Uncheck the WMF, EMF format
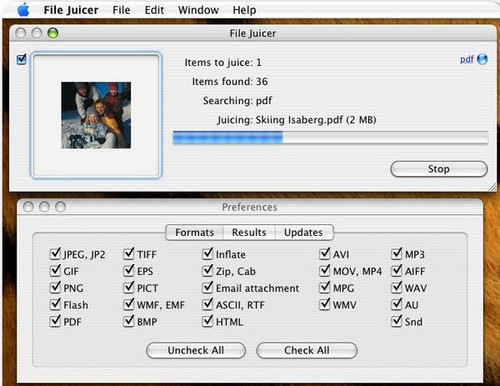The image size is (500, 386). (129, 304)
